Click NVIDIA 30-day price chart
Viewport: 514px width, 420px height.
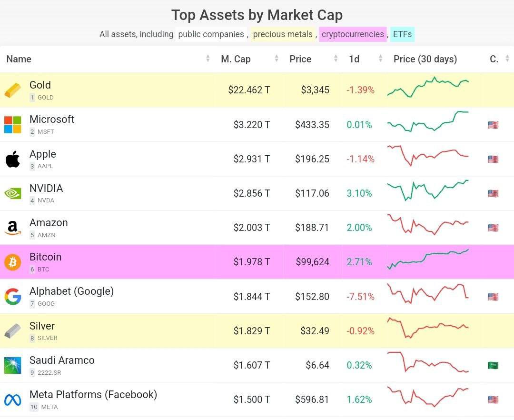pos(428,190)
